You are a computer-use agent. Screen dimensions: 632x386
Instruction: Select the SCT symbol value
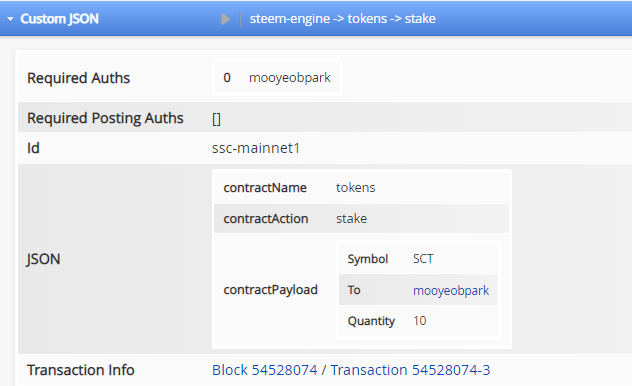click(x=423, y=259)
